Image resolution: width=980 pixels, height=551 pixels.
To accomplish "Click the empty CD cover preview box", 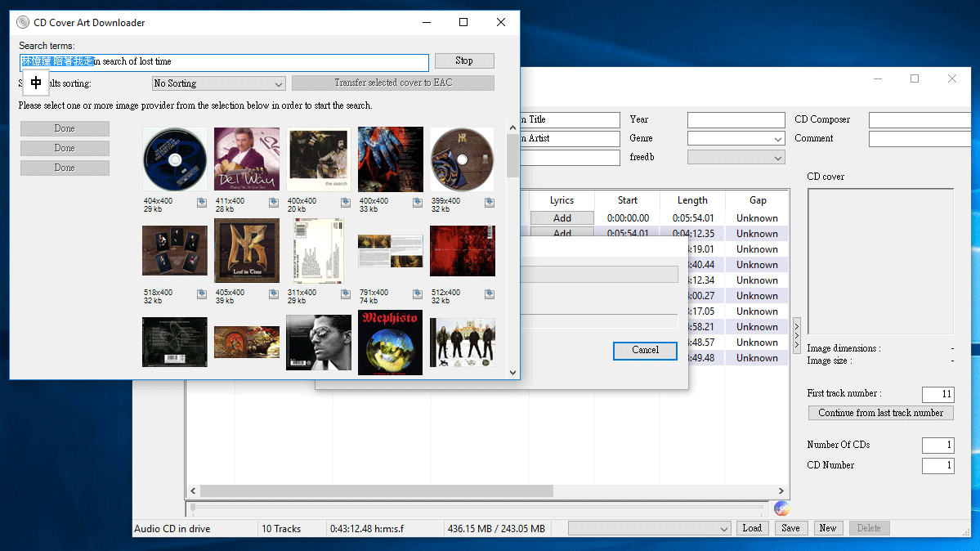I will point(880,262).
